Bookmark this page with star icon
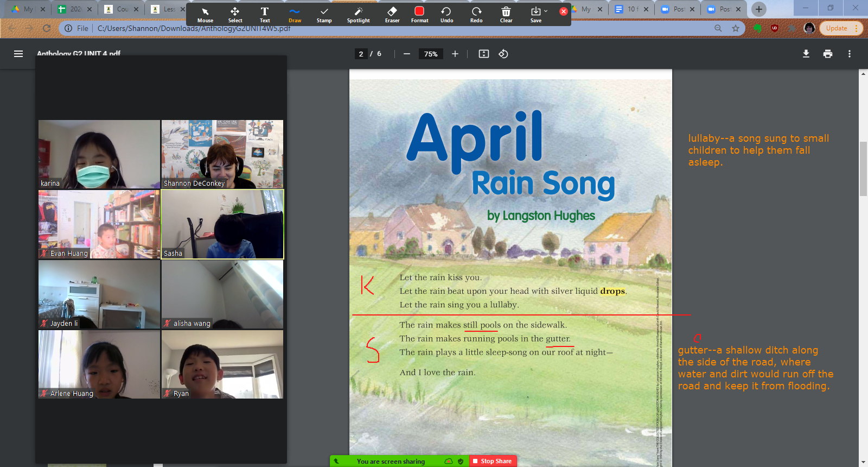The width and height of the screenshot is (868, 467). click(x=736, y=28)
